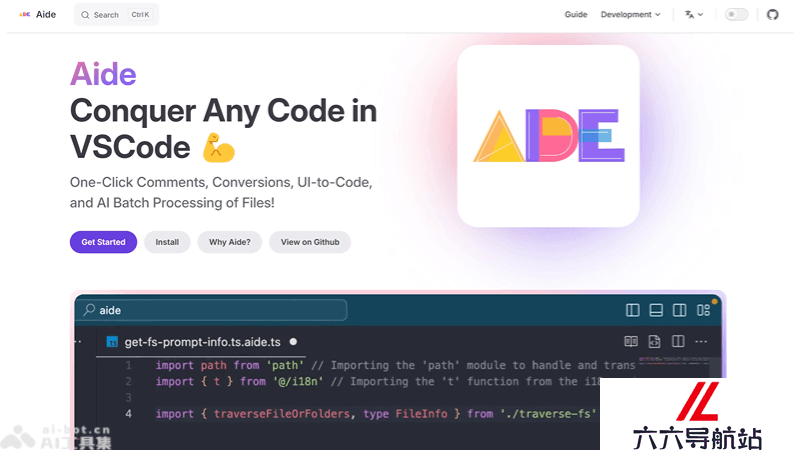Open the Guide page
Image resolution: width=800 pixels, height=450 pixels.
(576, 14)
